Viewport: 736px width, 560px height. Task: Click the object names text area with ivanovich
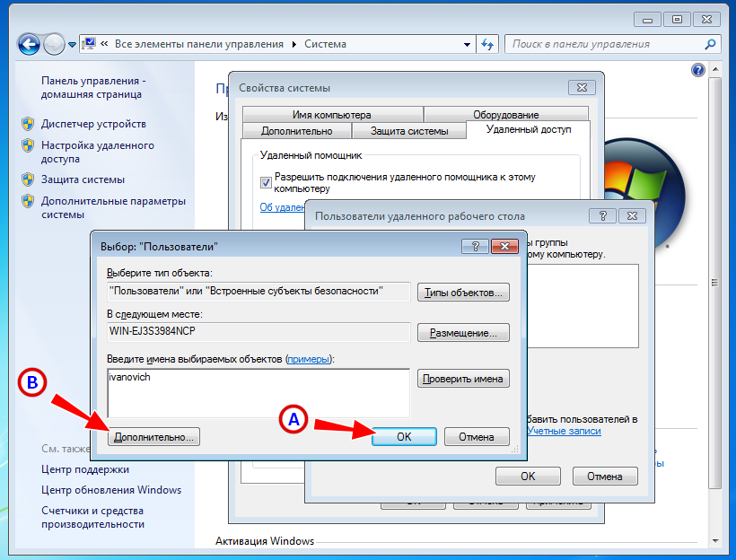point(258,393)
